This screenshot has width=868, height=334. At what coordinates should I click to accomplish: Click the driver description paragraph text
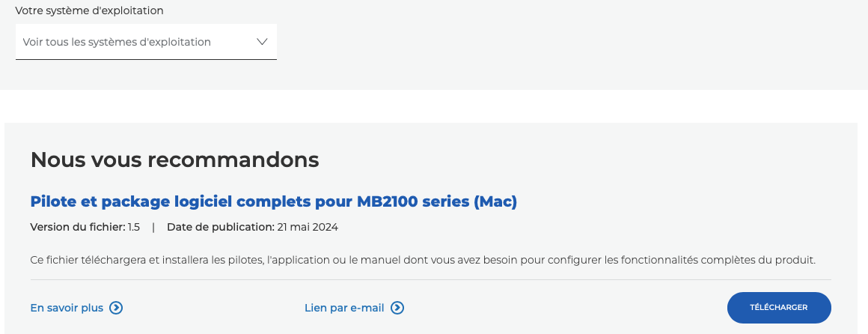(x=422, y=260)
